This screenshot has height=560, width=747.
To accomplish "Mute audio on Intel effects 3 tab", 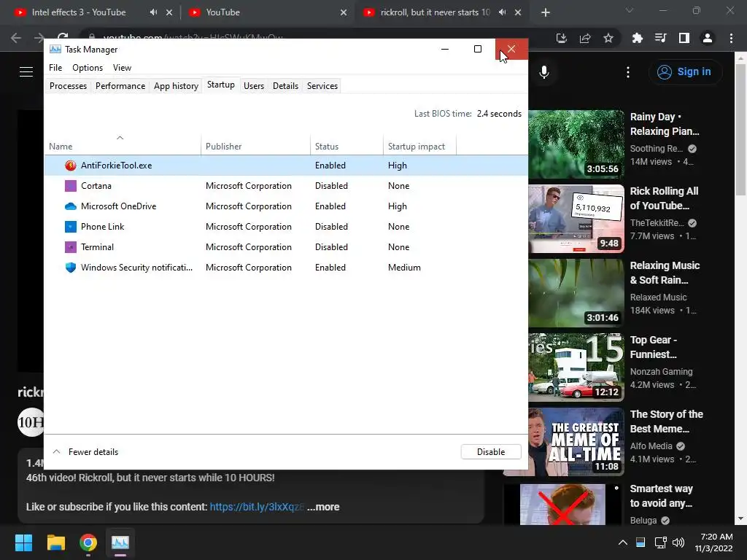I will 153,12.
